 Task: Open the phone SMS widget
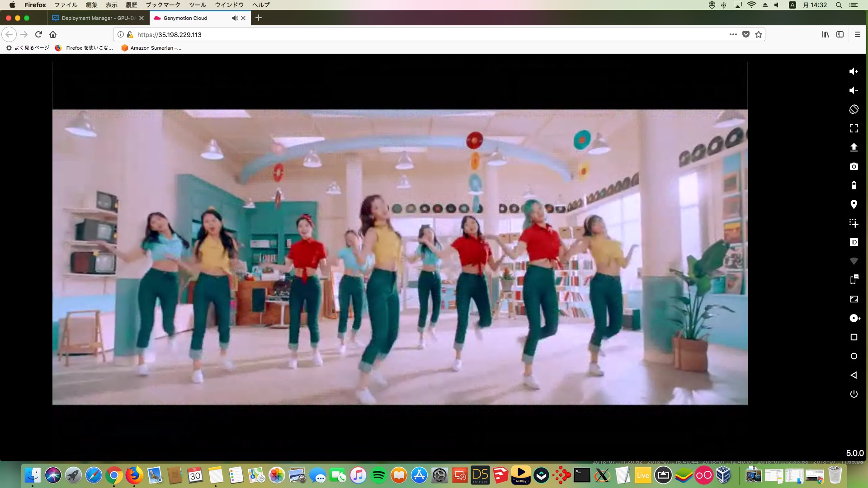[854, 280]
